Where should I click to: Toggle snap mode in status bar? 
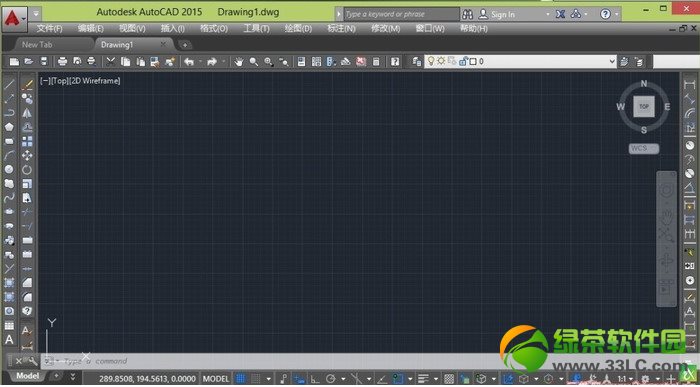click(256, 379)
